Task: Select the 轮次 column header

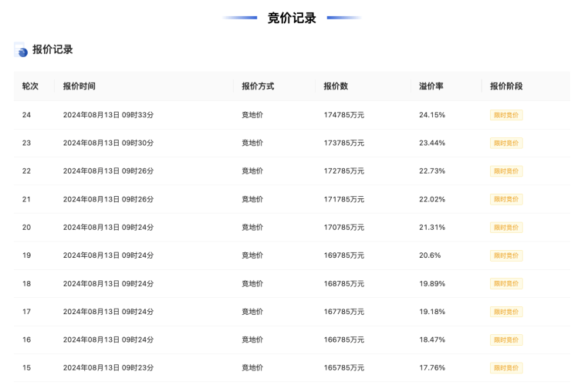Action: 30,86
